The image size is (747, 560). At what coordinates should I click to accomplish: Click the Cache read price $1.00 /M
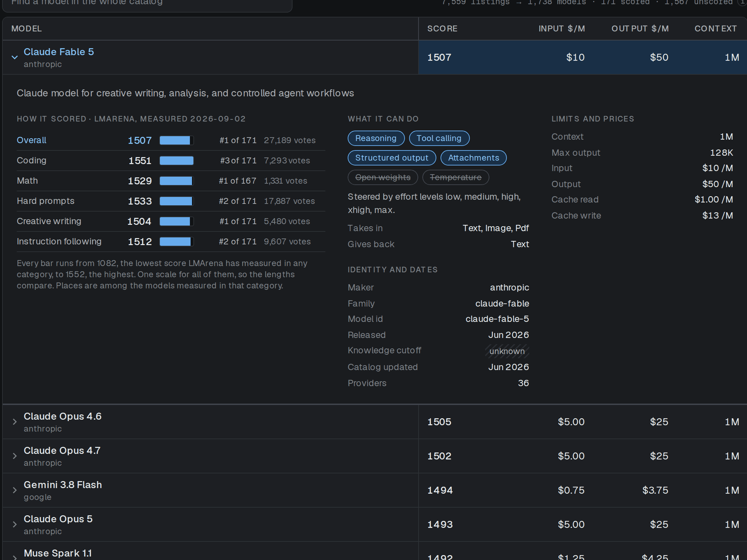(x=713, y=200)
